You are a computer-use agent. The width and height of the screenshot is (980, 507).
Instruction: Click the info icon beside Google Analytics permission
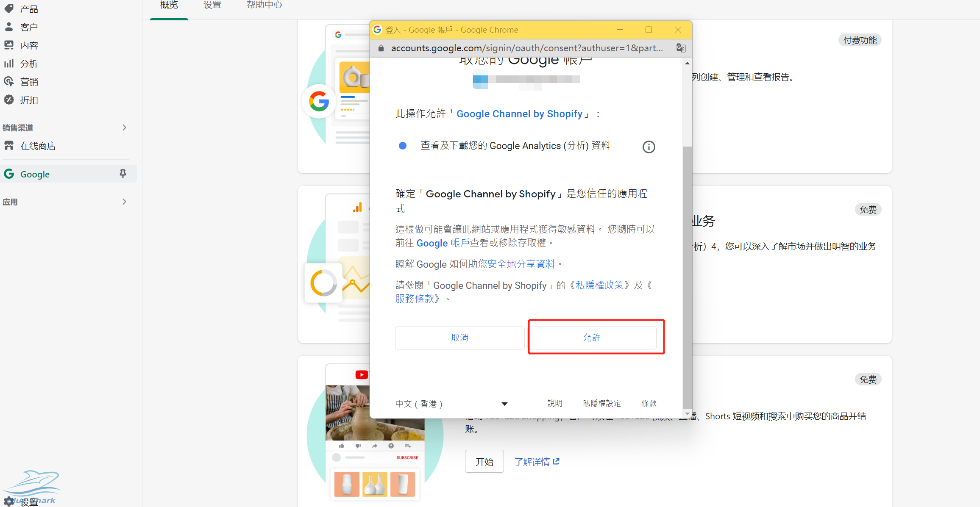click(x=649, y=147)
